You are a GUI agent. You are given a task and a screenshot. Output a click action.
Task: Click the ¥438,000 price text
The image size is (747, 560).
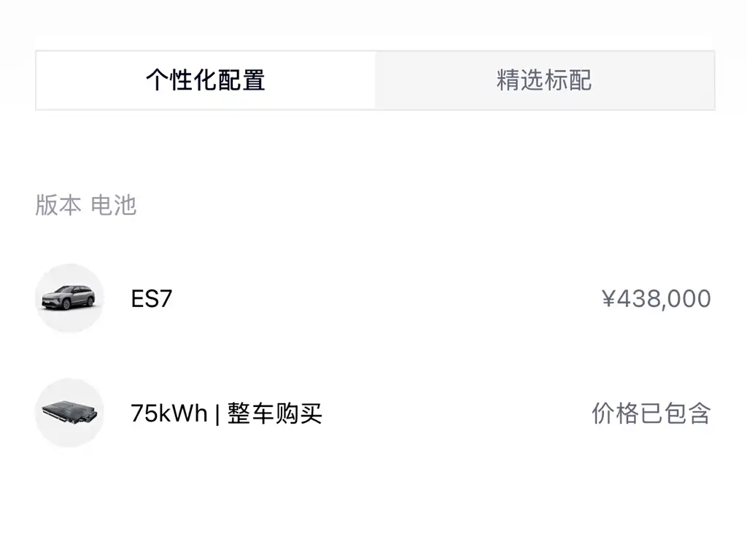[x=656, y=299]
